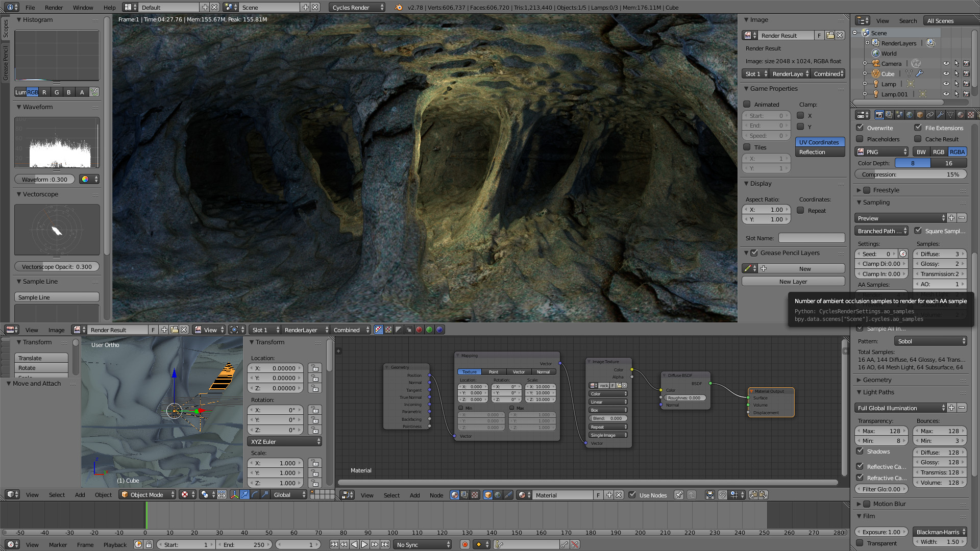The image size is (980, 551).
Task: Open the World properties tab (globe icon)
Action: point(910,115)
